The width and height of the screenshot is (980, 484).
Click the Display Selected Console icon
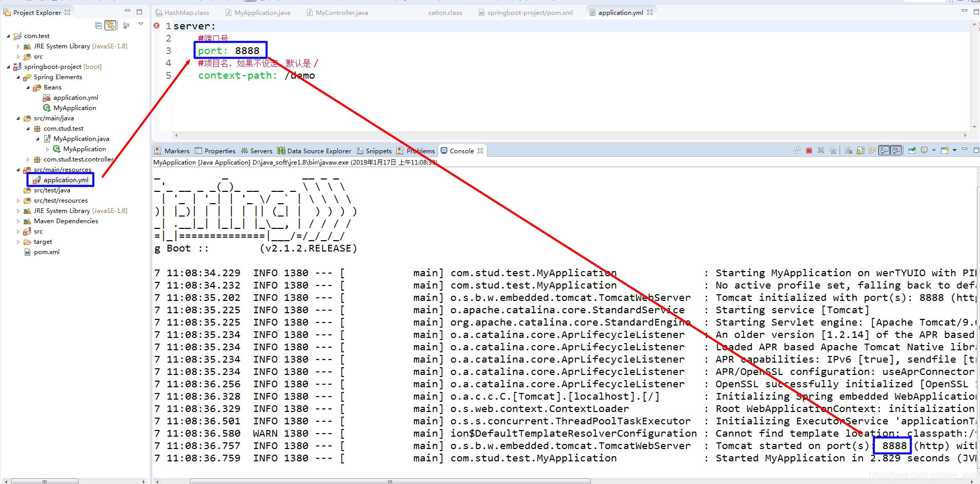tap(924, 150)
